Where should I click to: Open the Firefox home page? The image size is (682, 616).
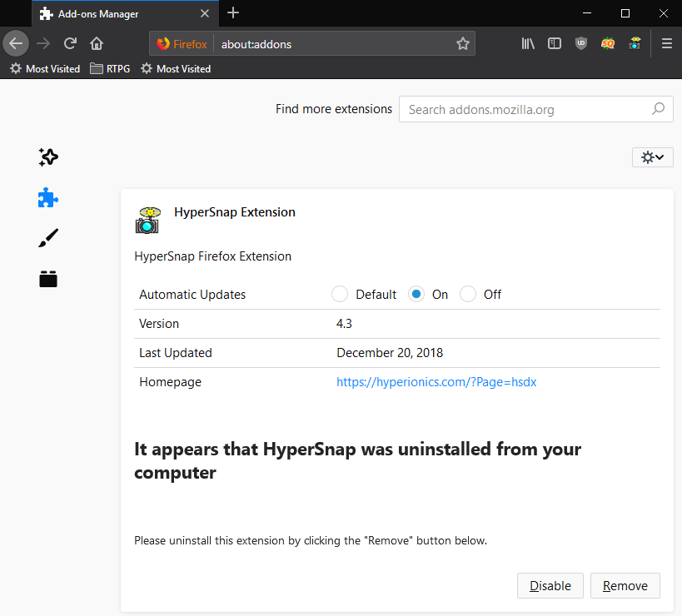pos(97,43)
